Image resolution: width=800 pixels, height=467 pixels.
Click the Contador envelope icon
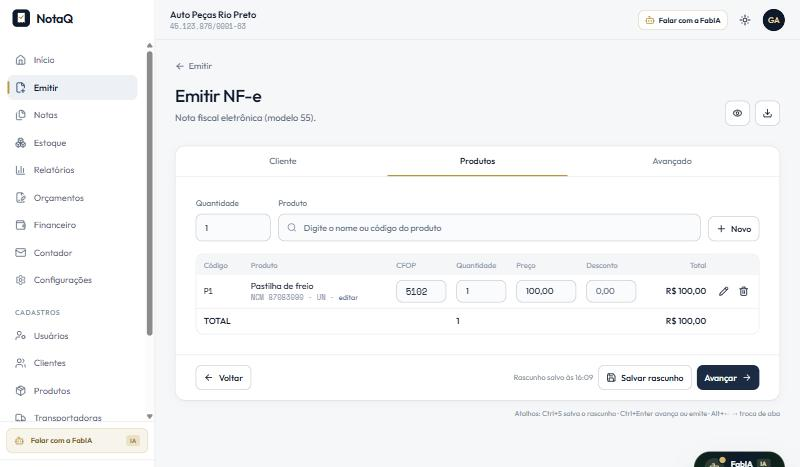point(20,253)
